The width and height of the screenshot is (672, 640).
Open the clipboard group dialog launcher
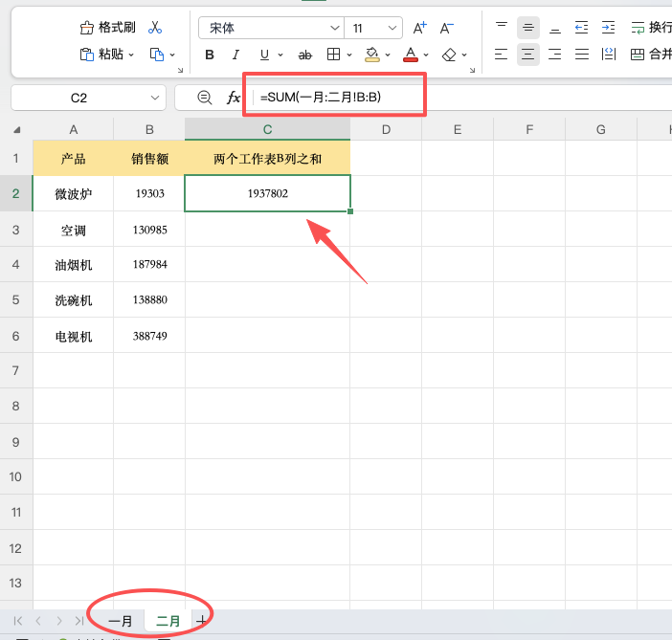pos(180,70)
